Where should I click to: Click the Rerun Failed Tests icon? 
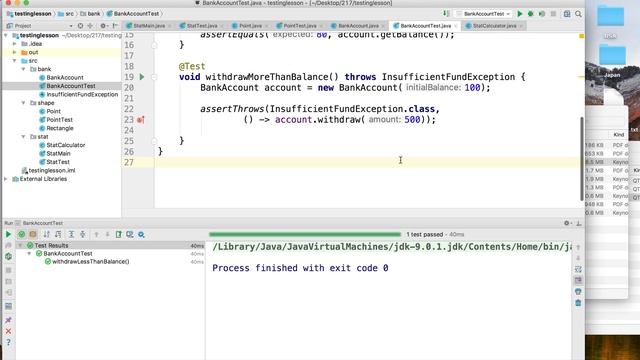8,245
